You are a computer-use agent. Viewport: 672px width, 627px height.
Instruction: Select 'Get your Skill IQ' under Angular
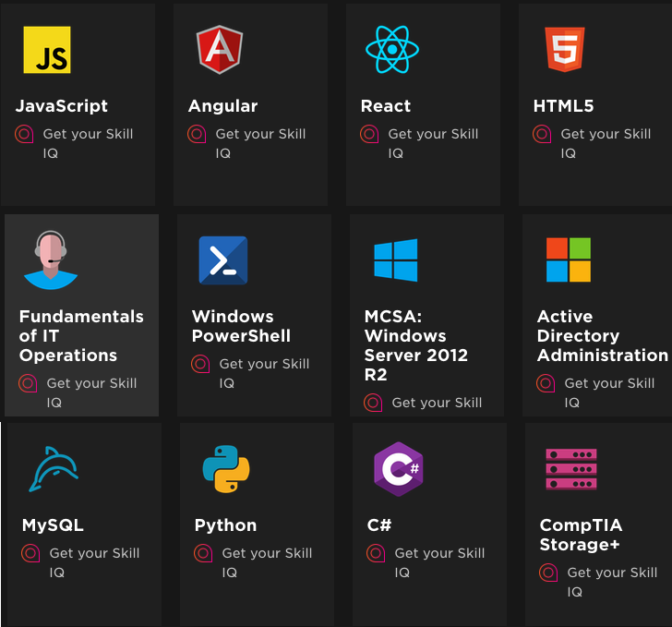tap(260, 143)
